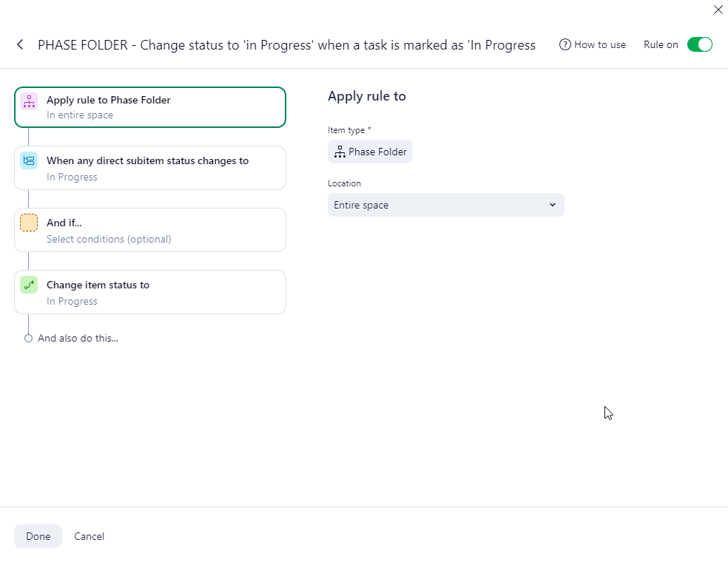The width and height of the screenshot is (728, 562).
Task: Click the Cancel button
Action: (90, 536)
